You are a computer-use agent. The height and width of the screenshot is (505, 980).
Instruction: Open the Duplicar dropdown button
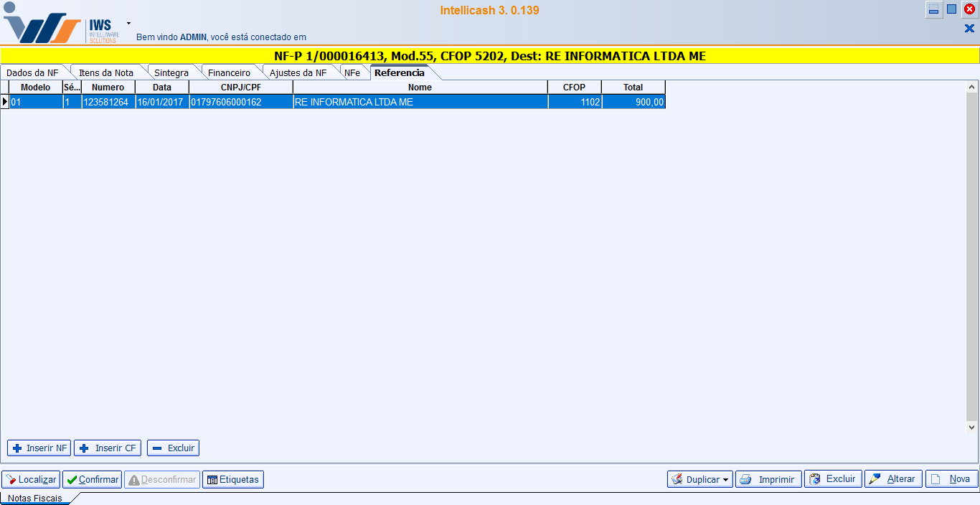[699, 479]
